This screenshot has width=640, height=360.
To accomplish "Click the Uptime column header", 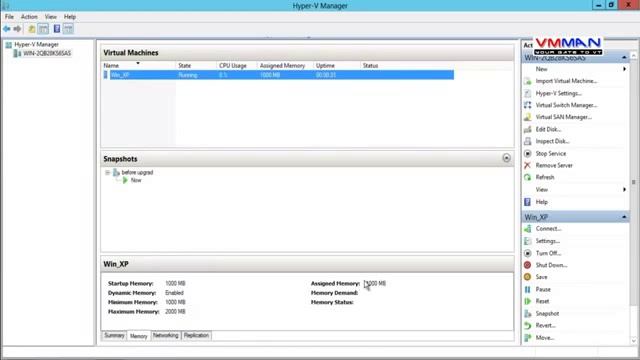I will click(x=337, y=65).
